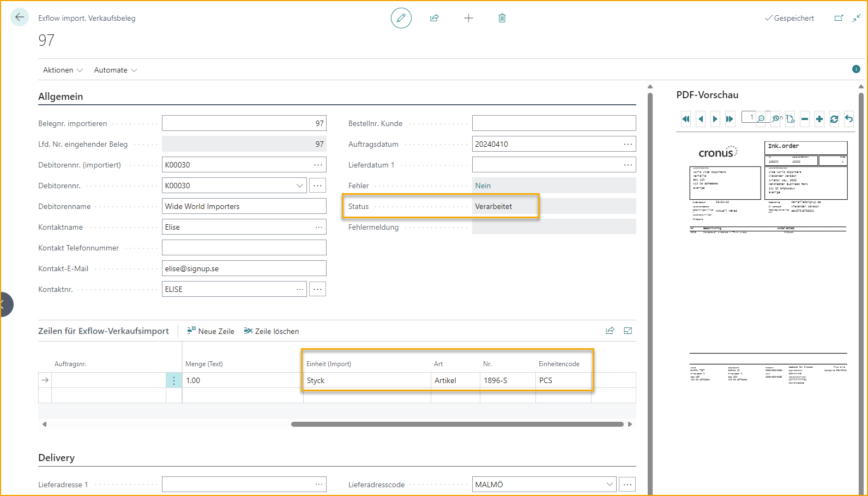The image size is (868, 496).
Task: Go to last page in PDF preview
Action: coord(730,119)
